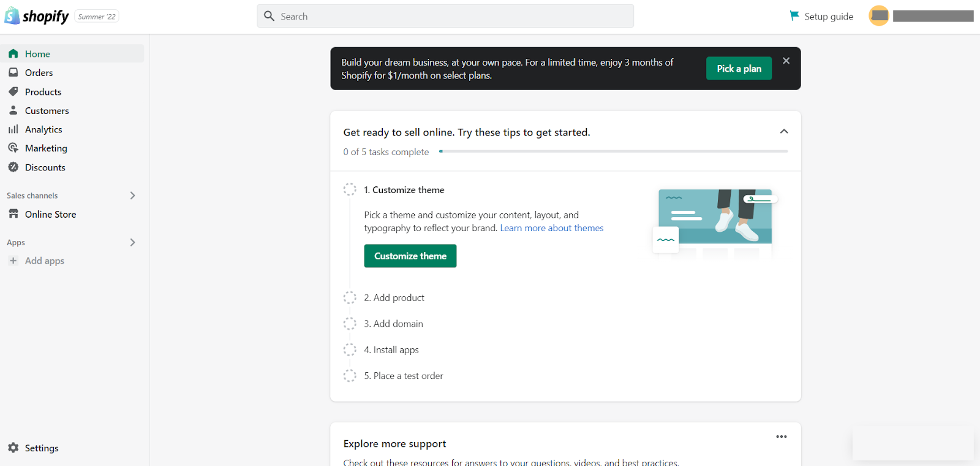The height and width of the screenshot is (466, 980).
Task: Open the Learn more about themes link
Action: [x=551, y=228]
